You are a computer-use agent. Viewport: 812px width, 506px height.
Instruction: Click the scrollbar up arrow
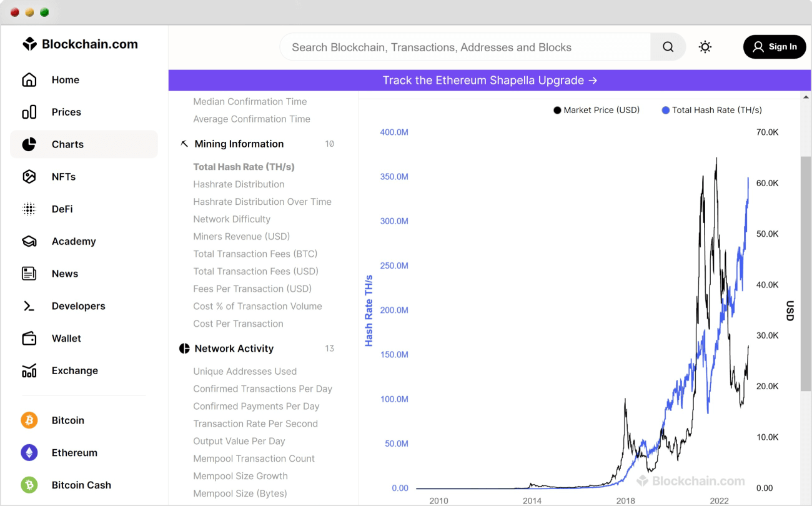pyautogui.click(x=806, y=97)
